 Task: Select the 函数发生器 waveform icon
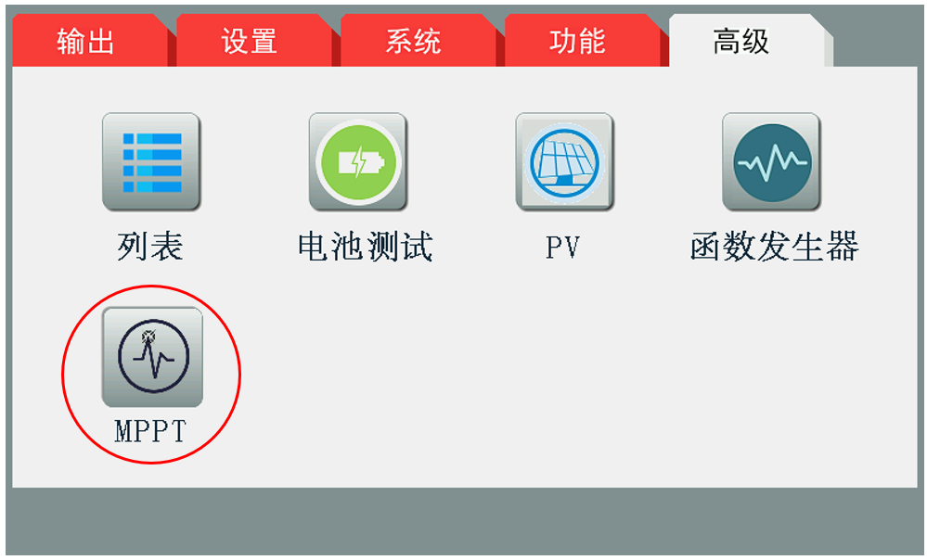pyautogui.click(x=771, y=162)
